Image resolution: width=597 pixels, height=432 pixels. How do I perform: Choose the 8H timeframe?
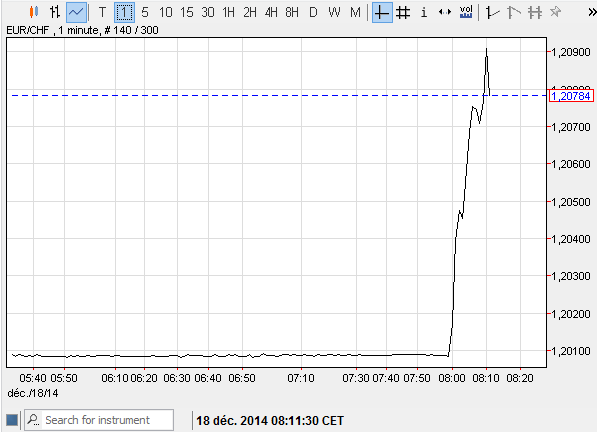click(292, 13)
